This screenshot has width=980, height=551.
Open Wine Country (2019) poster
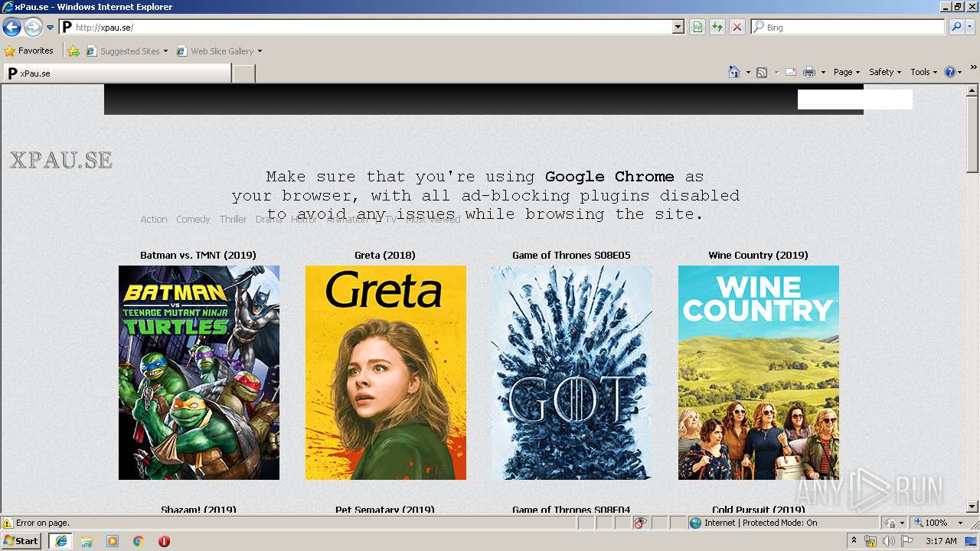[759, 373]
